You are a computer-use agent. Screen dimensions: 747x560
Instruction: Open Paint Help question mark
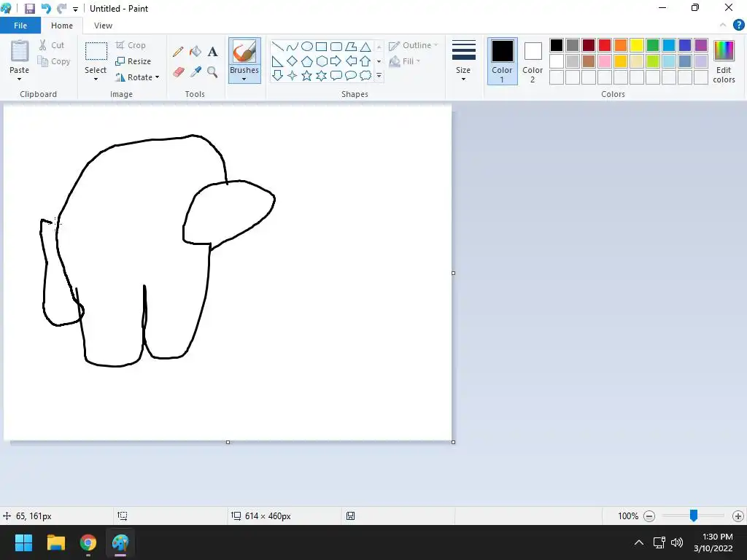(738, 25)
